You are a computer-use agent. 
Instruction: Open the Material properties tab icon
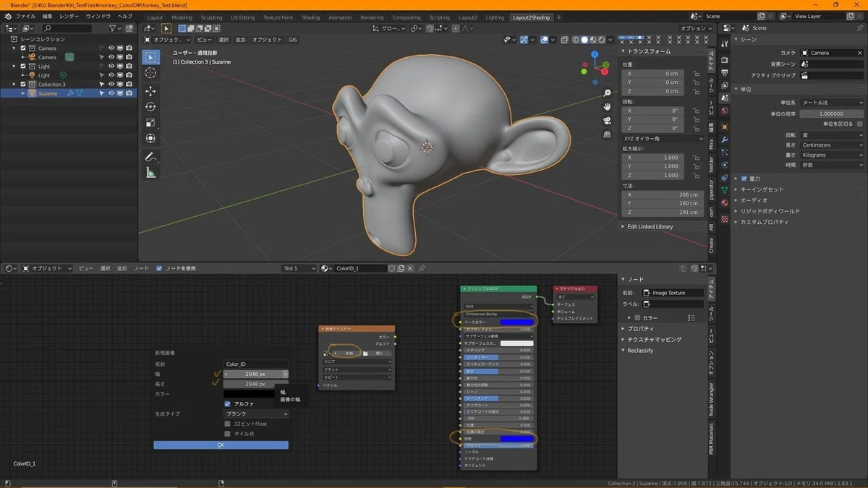click(x=725, y=203)
